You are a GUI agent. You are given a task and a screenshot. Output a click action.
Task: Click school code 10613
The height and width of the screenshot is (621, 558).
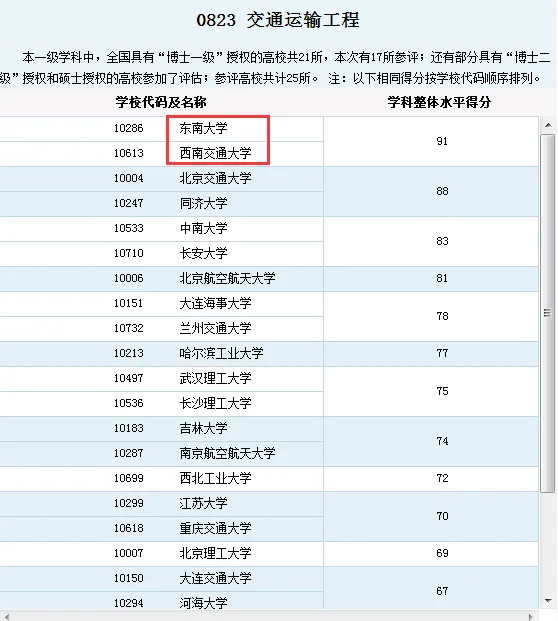pyautogui.click(x=129, y=153)
